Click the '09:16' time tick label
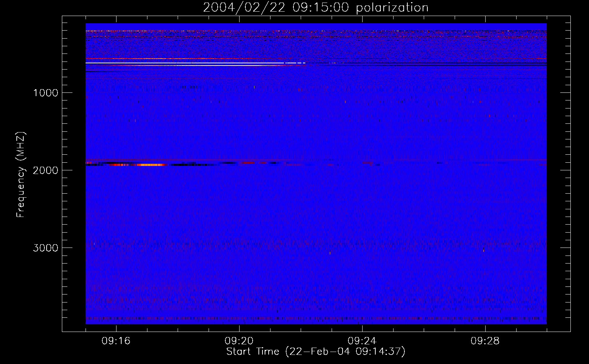The image size is (589, 364). [x=116, y=341]
